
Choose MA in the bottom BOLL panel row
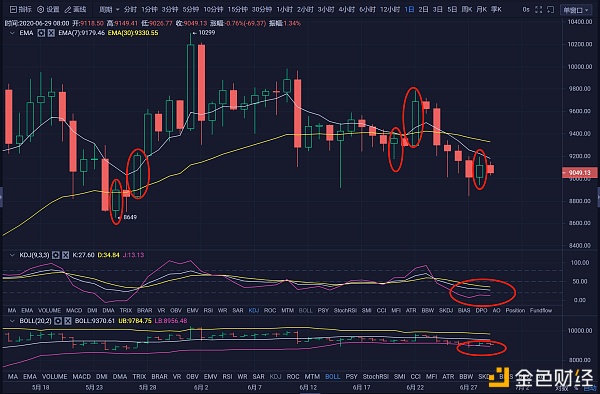(x=13, y=376)
